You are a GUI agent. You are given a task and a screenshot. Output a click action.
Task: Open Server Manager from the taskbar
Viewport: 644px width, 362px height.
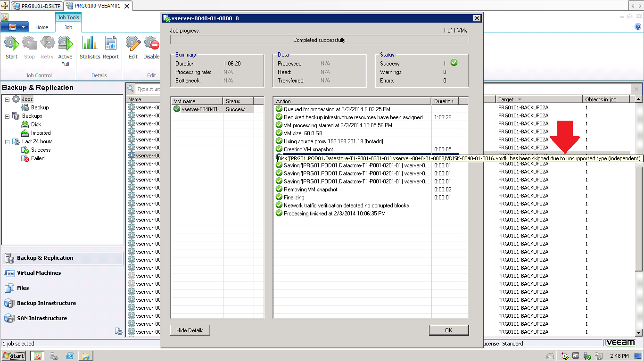click(55, 356)
